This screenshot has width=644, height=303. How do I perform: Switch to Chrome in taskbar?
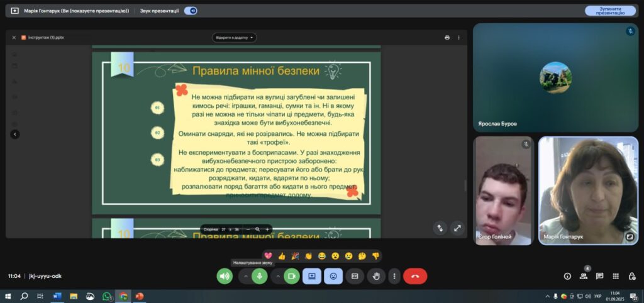tap(123, 296)
